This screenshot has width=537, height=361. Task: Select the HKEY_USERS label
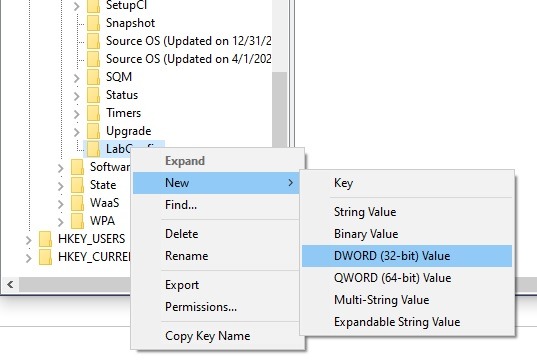coord(91,239)
